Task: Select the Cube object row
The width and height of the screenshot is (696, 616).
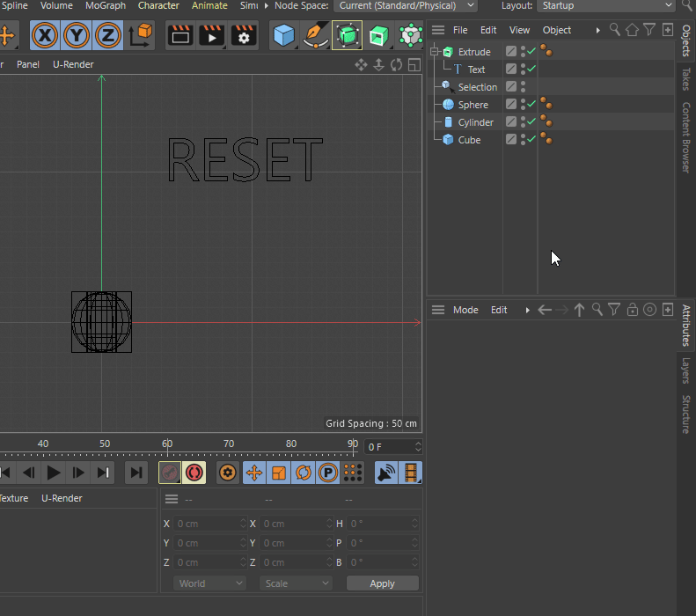Action: [x=469, y=140]
